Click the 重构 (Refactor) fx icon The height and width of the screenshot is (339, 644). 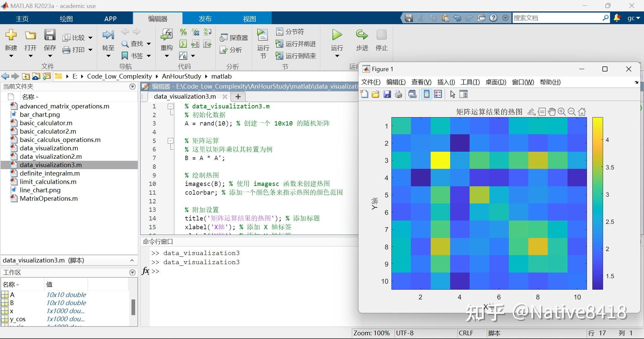(x=167, y=35)
